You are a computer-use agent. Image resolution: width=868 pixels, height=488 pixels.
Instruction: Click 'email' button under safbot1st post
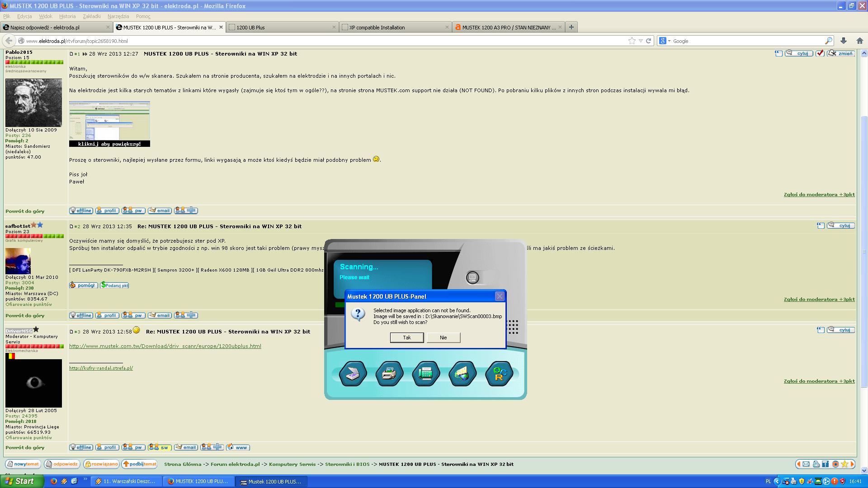pos(160,315)
